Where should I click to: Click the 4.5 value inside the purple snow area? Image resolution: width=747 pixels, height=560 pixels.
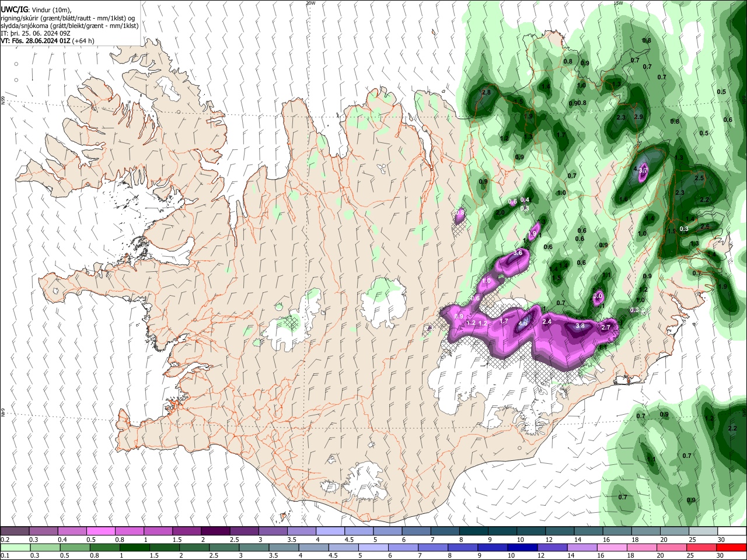click(523, 323)
